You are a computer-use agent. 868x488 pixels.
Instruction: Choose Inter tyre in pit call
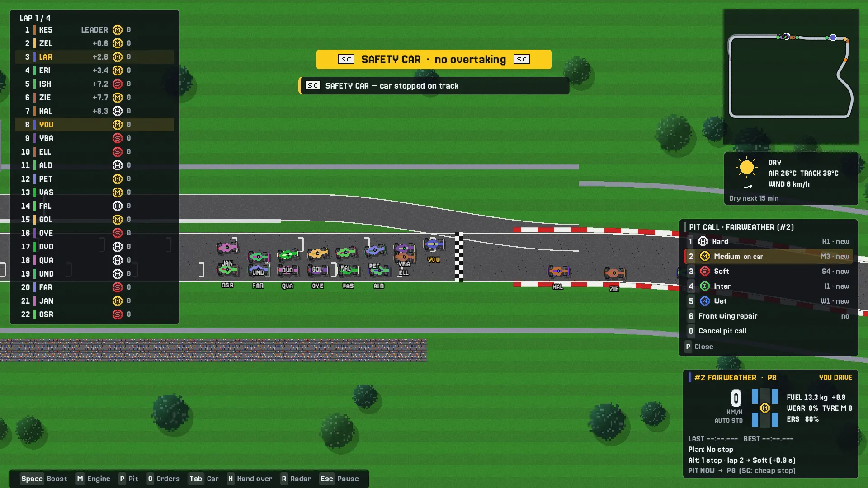point(769,286)
